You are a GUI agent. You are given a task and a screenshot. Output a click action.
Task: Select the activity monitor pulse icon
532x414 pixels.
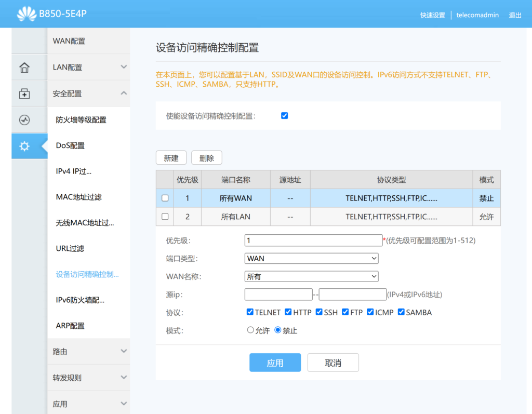tap(24, 120)
